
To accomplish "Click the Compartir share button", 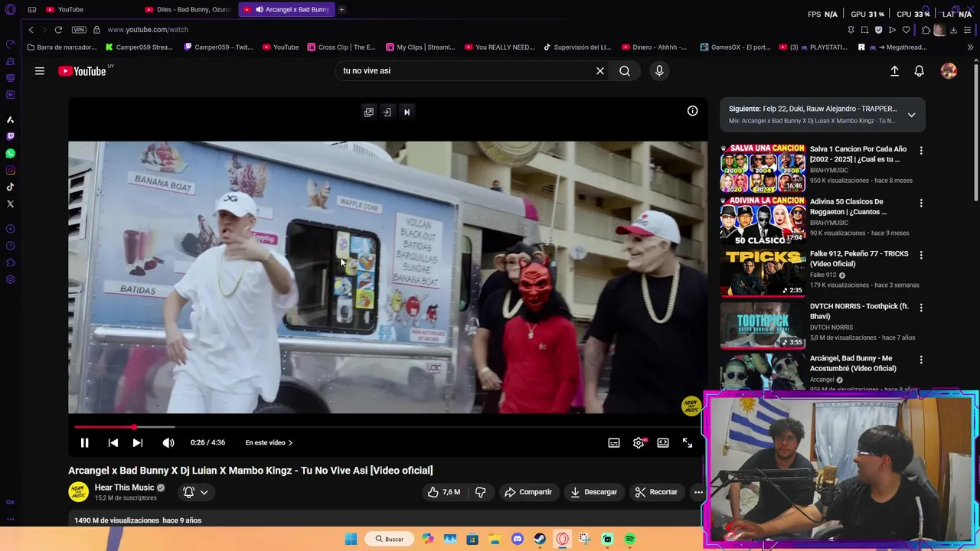I will click(x=528, y=492).
